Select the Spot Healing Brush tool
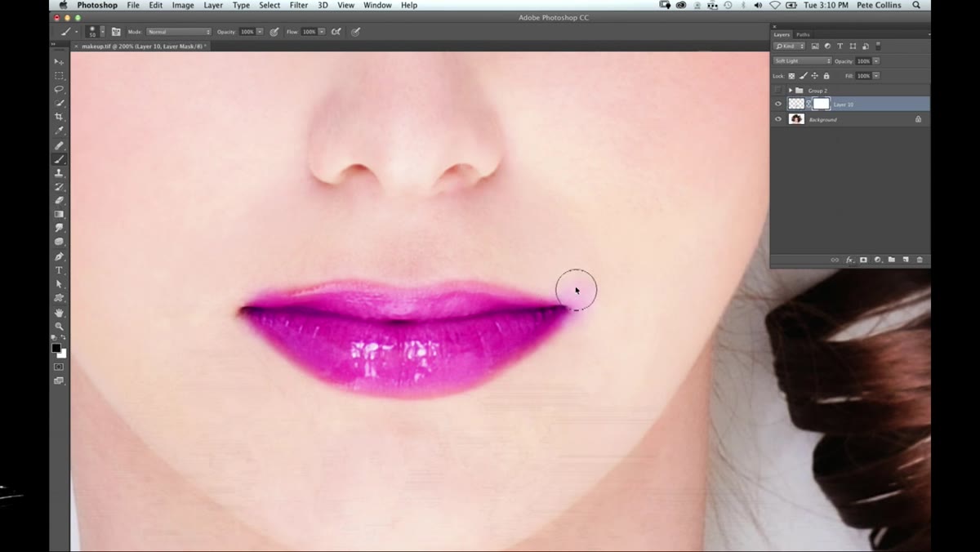Image resolution: width=980 pixels, height=552 pixels. coord(59,145)
